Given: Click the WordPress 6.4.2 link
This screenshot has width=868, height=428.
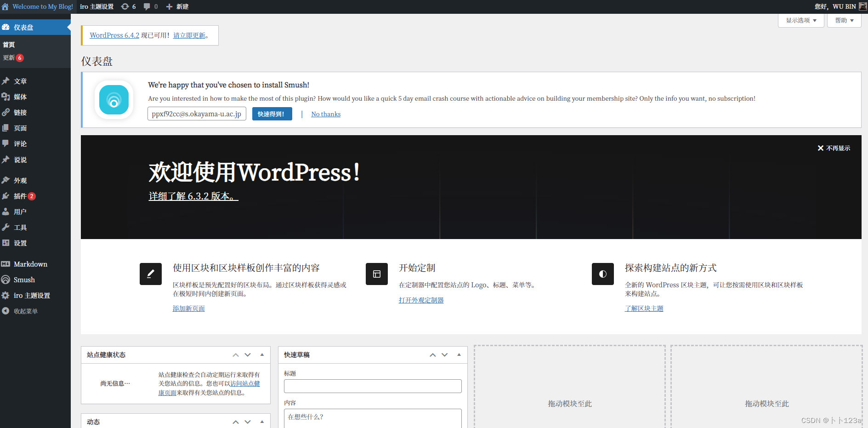Looking at the screenshot, I should 114,35.
